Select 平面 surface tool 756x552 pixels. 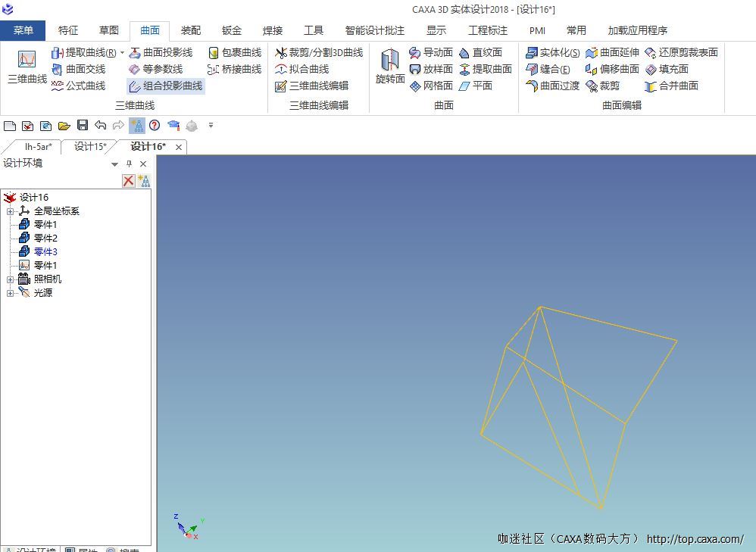pos(476,86)
